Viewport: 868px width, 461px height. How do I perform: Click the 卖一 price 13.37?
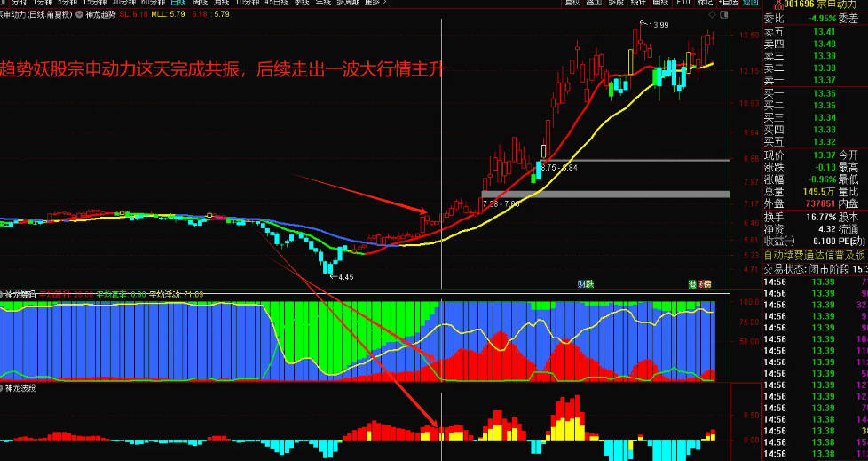click(x=824, y=80)
